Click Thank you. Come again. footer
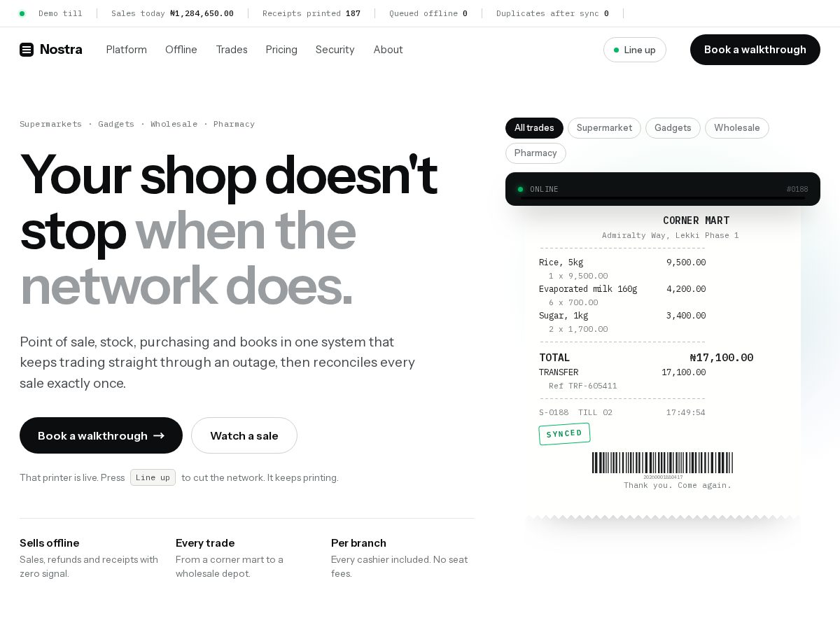The width and height of the screenshot is (840, 630). [x=678, y=485]
